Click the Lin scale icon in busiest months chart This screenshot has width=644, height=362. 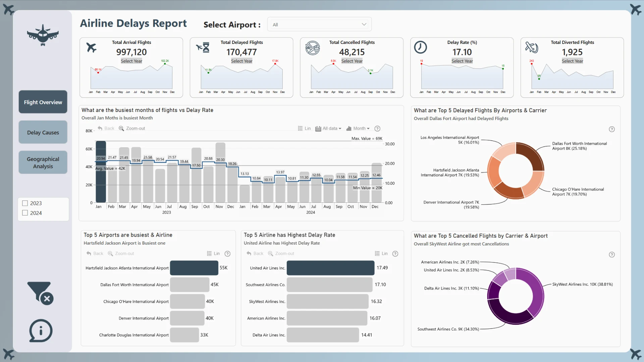[300, 128]
